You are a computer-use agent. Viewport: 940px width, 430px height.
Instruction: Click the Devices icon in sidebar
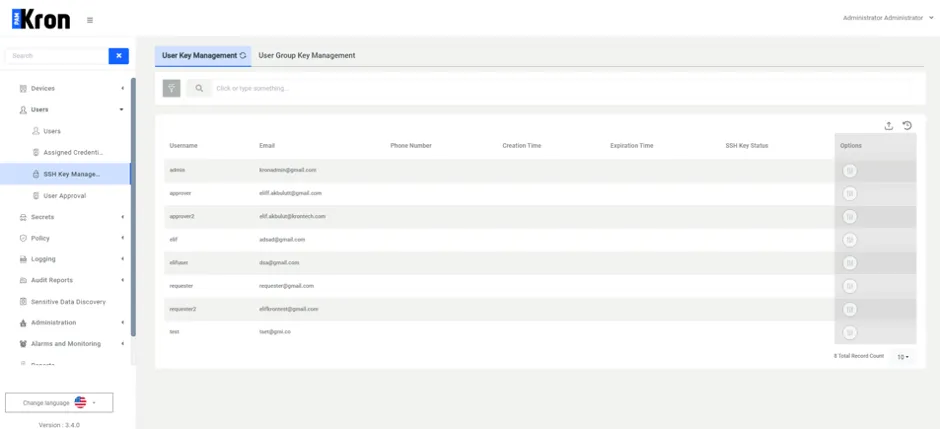[x=23, y=89]
